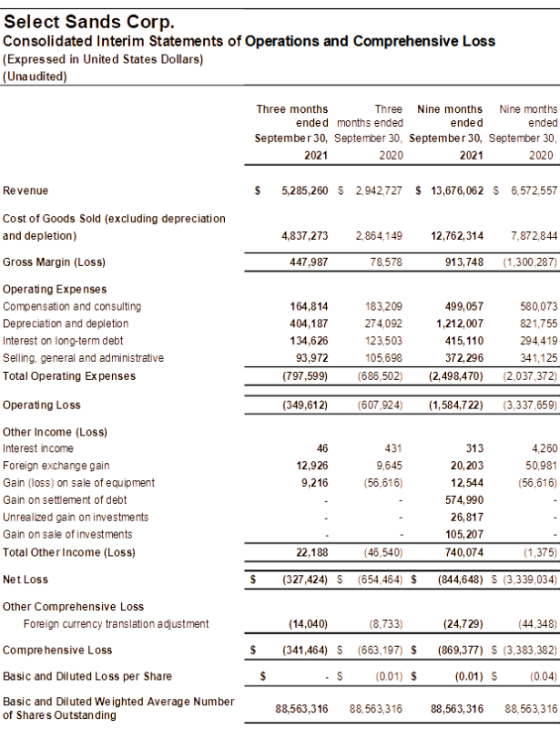This screenshot has width=560, height=729.
Task: Click operating loss value (3,337,659)
Action: (530, 405)
